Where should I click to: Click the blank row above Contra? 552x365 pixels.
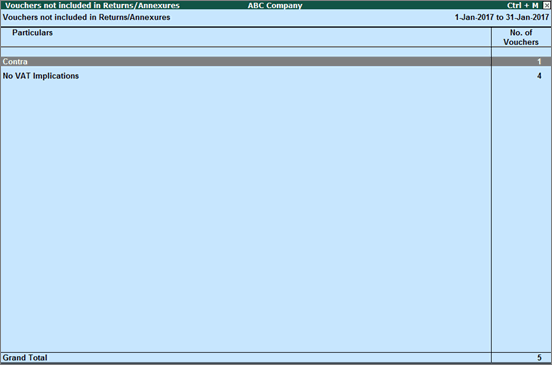click(x=246, y=52)
